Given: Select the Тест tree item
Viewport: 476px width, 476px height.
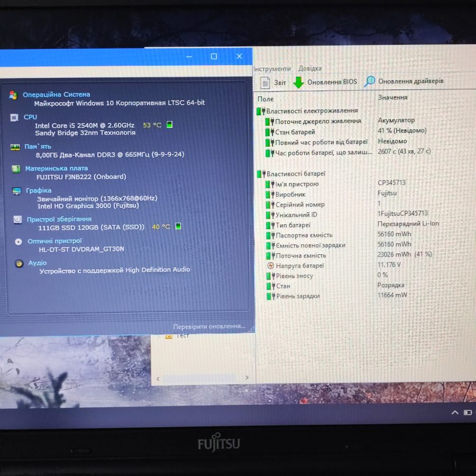Looking at the screenshot, I should click(x=182, y=335).
